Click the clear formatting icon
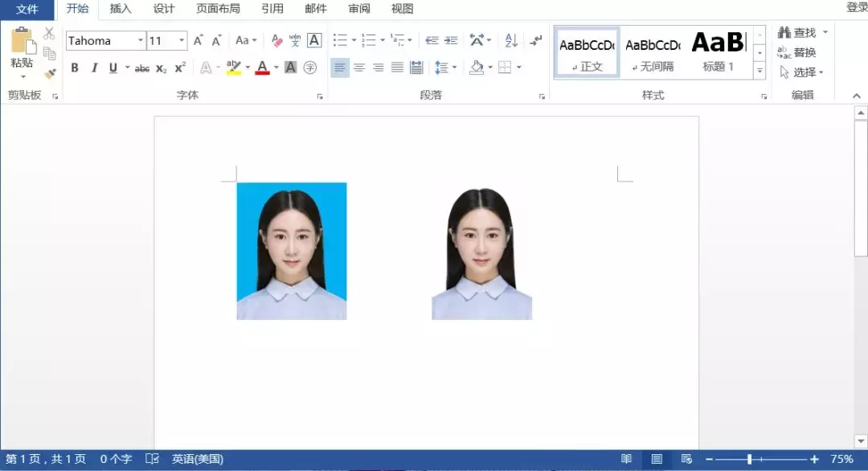The width and height of the screenshot is (868, 471). pos(276,39)
